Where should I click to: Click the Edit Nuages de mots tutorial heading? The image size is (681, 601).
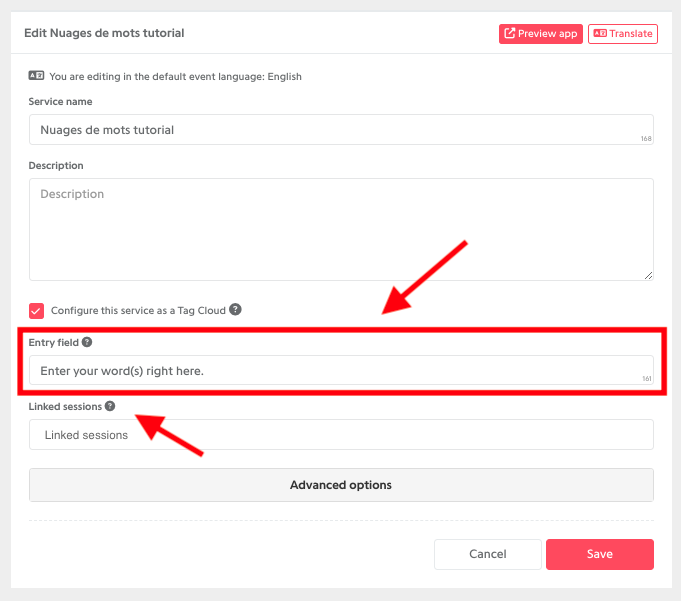click(x=104, y=33)
